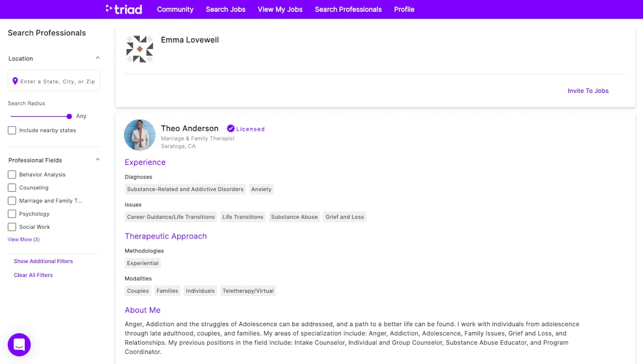Click the Career Guidance/Life Transitions tag
The image size is (643, 364).
171,217
